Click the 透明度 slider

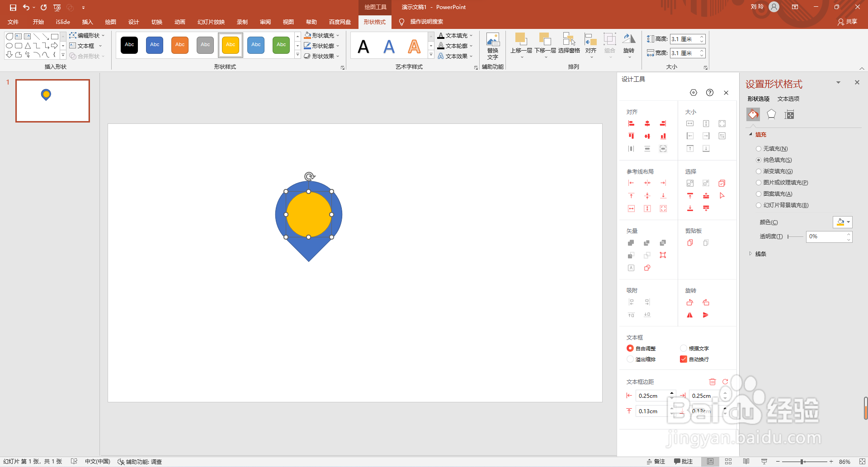coord(795,236)
